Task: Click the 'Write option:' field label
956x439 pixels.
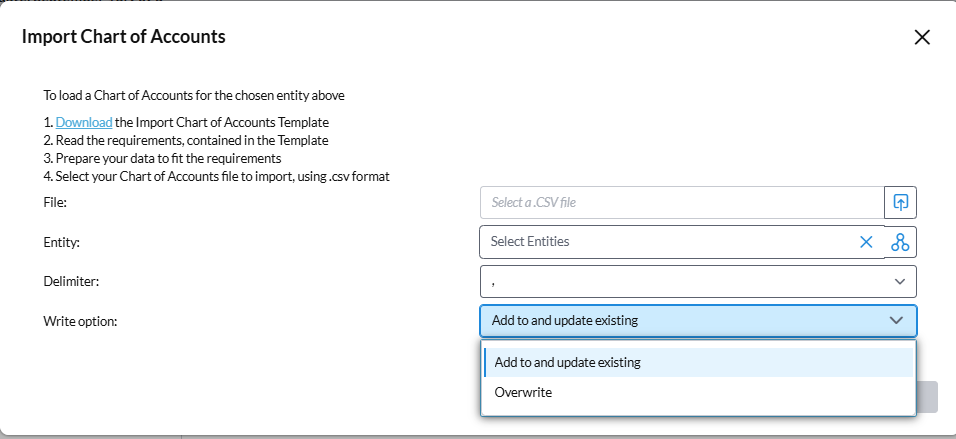Action: click(x=79, y=321)
